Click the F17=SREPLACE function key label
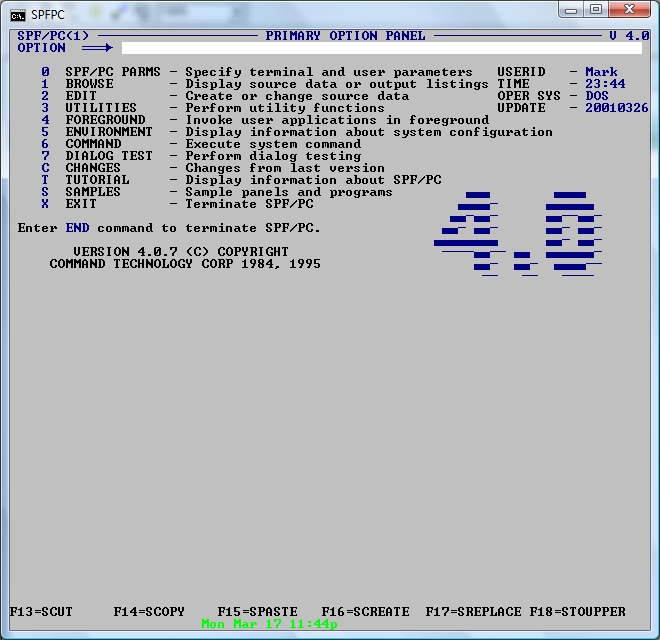660x640 pixels. (x=474, y=611)
